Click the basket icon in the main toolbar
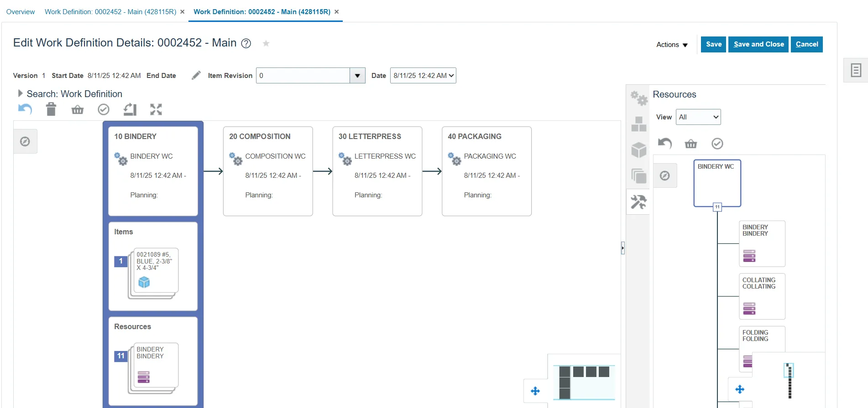The width and height of the screenshot is (868, 408). [x=78, y=109]
